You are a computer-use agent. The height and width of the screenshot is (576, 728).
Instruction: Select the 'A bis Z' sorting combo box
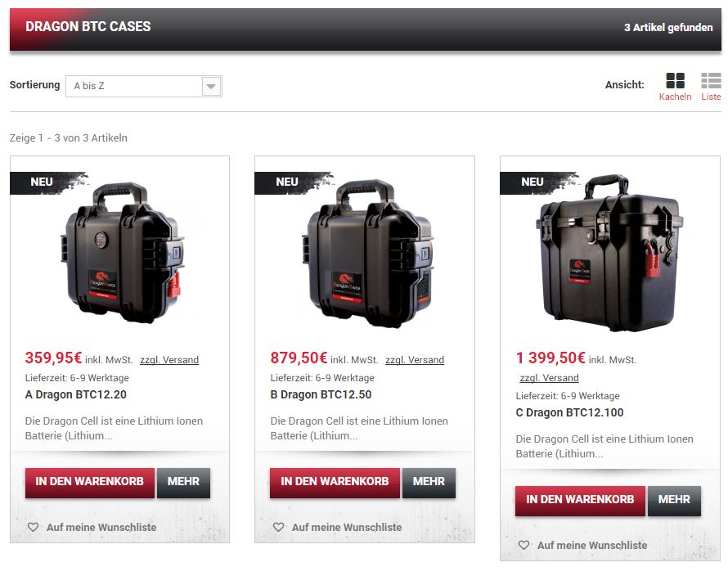pos(144,87)
